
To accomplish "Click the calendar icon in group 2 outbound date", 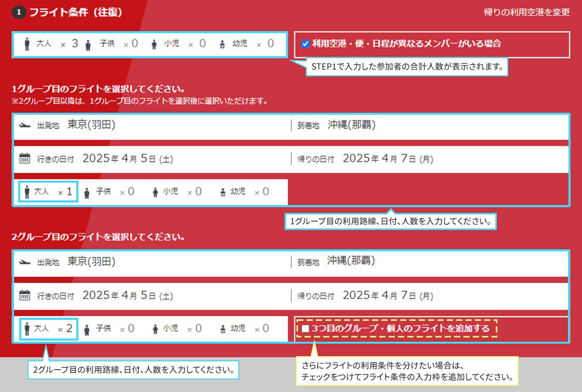I will coord(24,296).
